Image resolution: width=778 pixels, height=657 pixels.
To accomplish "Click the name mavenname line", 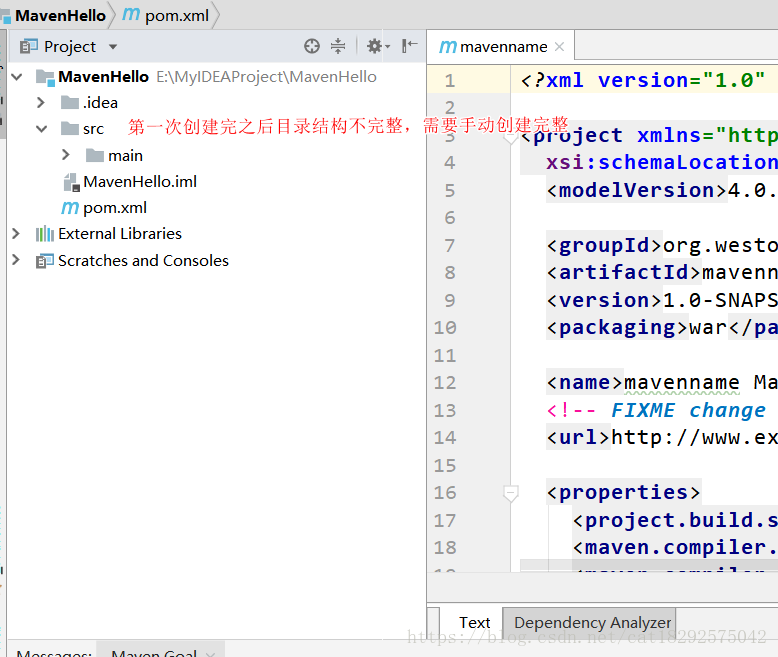I will pyautogui.click(x=662, y=383).
